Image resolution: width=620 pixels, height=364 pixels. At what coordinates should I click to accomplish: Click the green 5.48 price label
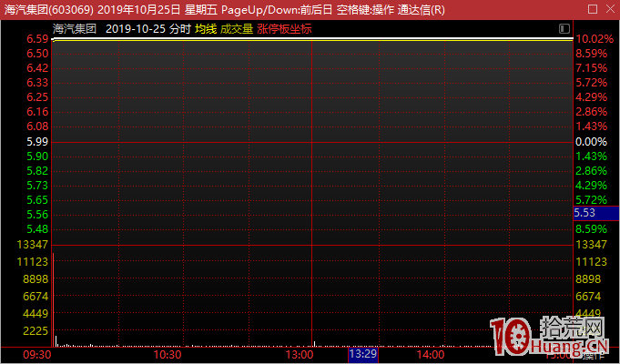coord(37,229)
